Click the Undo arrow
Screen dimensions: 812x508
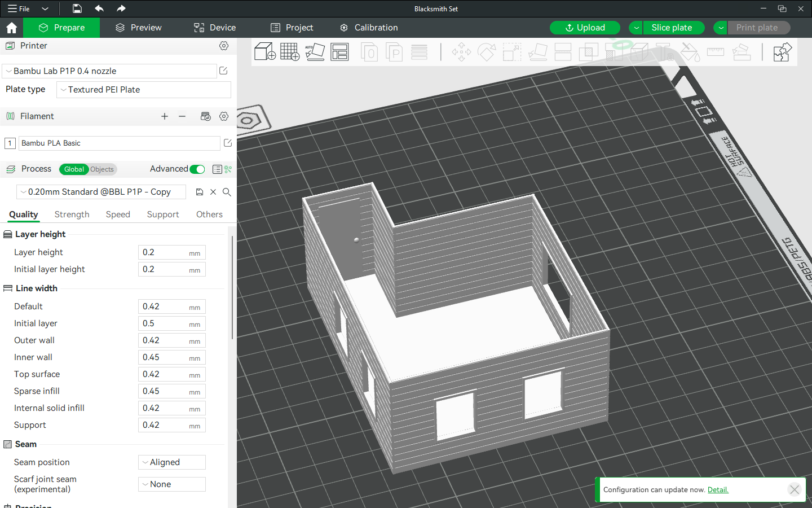(99, 8)
